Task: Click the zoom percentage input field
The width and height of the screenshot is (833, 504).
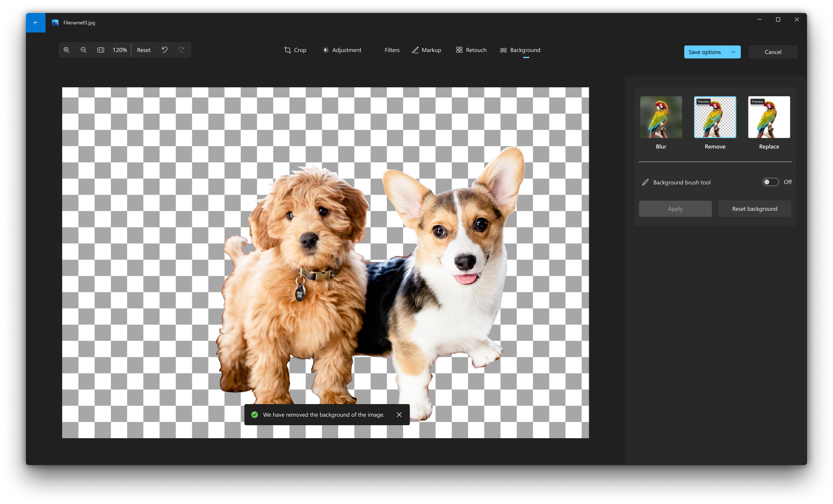Action: pyautogui.click(x=119, y=50)
